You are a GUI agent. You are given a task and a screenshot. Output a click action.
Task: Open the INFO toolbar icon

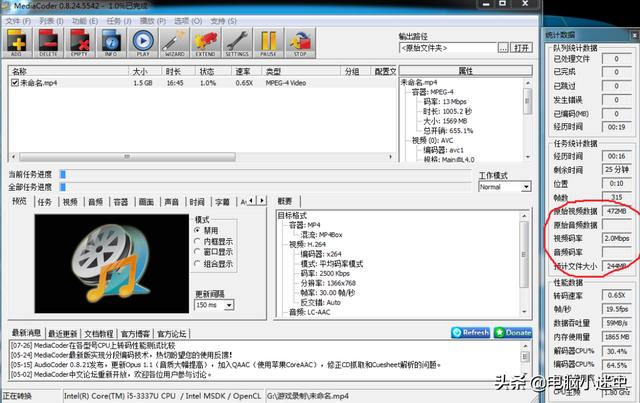pyautogui.click(x=111, y=42)
